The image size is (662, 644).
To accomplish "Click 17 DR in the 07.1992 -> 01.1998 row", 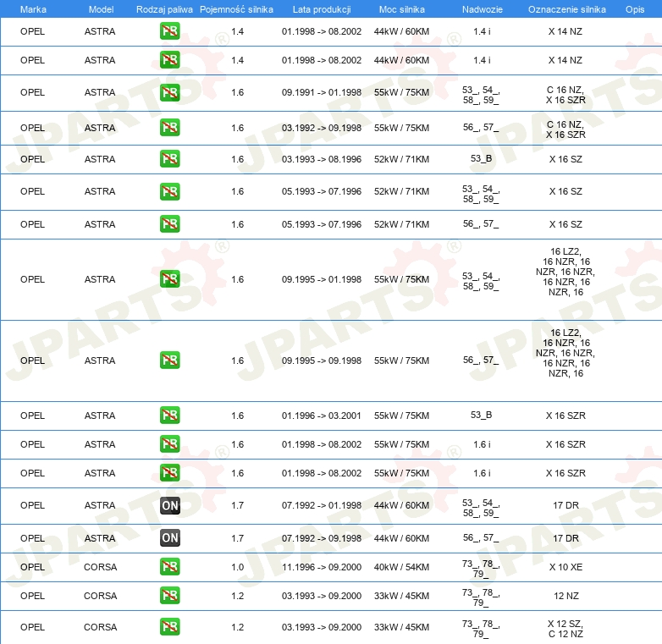I will pyautogui.click(x=565, y=505).
